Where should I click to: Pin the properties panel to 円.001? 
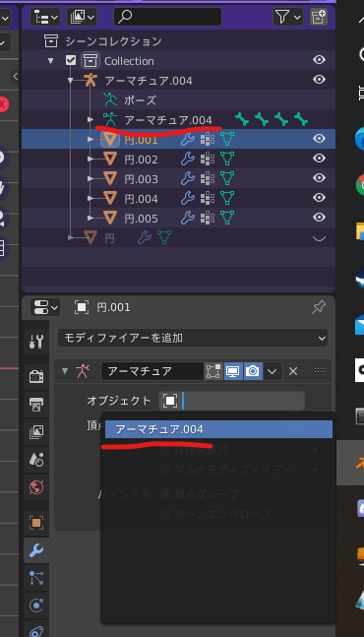pyautogui.click(x=319, y=307)
